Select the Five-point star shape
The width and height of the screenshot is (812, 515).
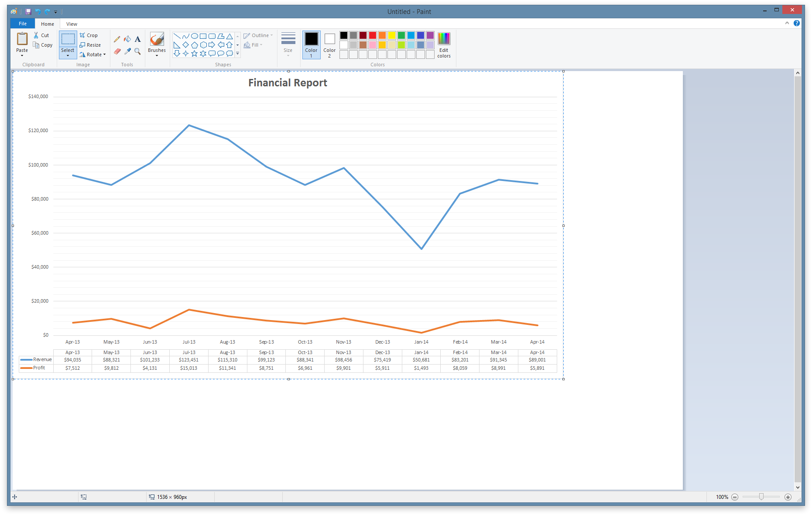(x=195, y=54)
